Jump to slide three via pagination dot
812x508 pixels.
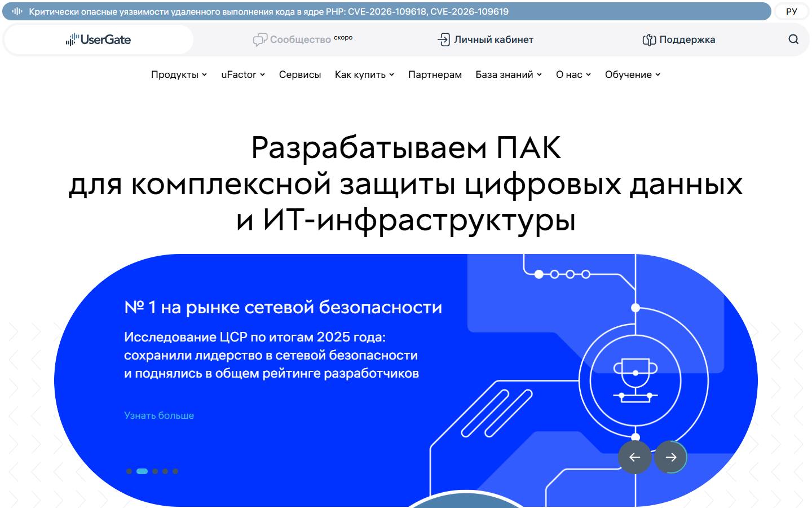[155, 471]
